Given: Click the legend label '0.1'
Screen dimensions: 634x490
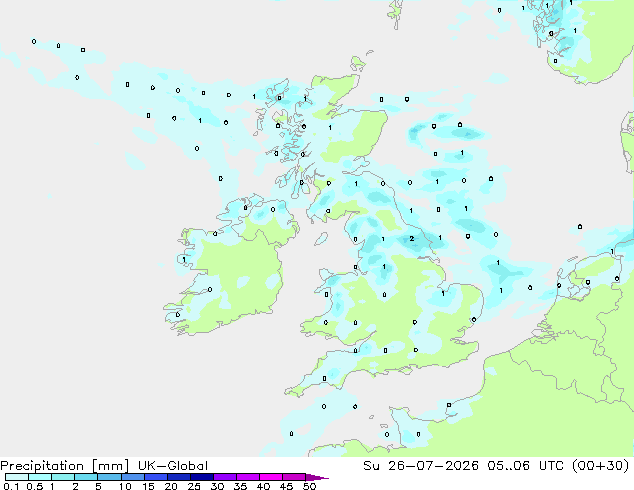Looking at the screenshot, I should pyautogui.click(x=11, y=486).
